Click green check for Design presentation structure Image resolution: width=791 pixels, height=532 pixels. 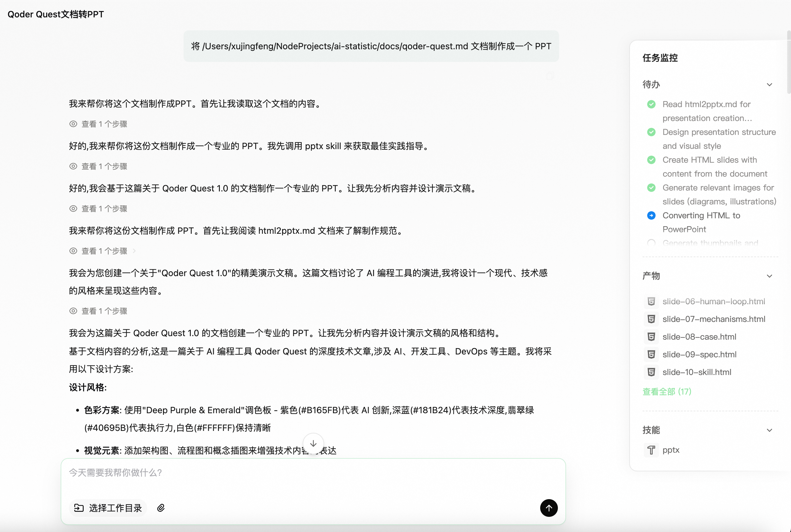click(651, 132)
